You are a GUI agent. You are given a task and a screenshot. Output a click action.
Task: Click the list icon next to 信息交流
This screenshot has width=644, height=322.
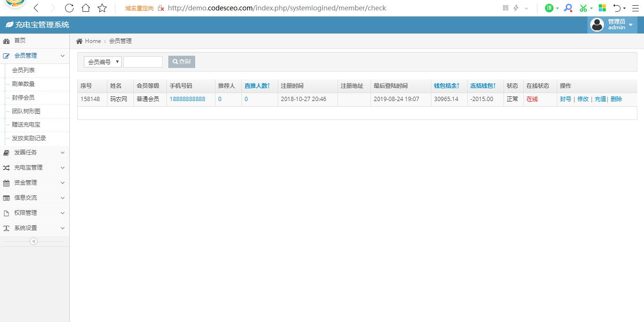6,198
